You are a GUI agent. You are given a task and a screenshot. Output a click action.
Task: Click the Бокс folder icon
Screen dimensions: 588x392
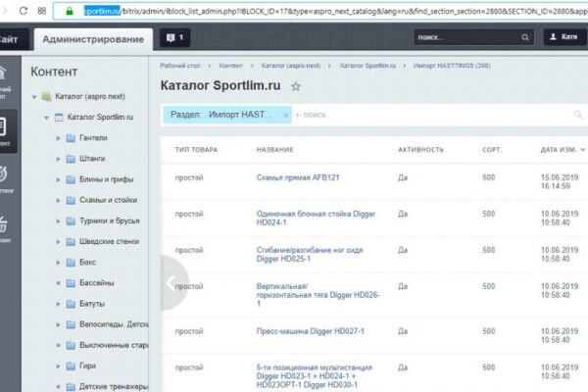coord(71,263)
